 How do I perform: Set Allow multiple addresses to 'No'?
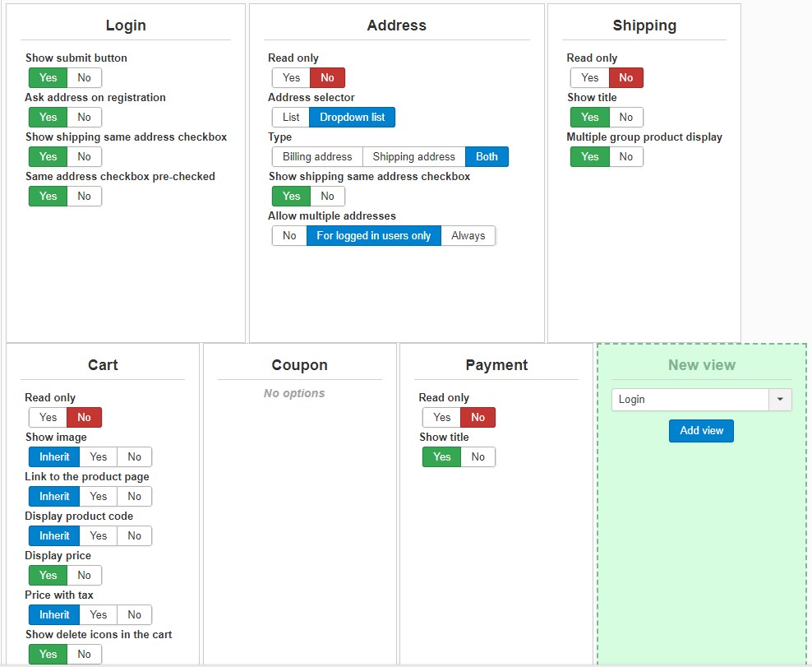click(x=289, y=235)
